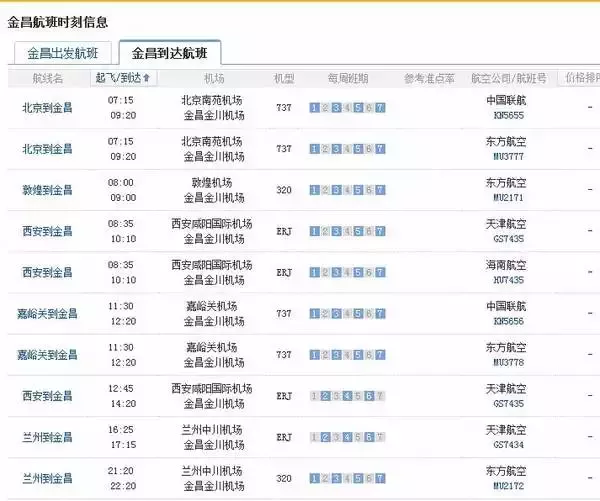Image resolution: width=600 pixels, height=501 pixels.
Task: Click day 1 box in MU2172 row
Action: pyautogui.click(x=314, y=478)
